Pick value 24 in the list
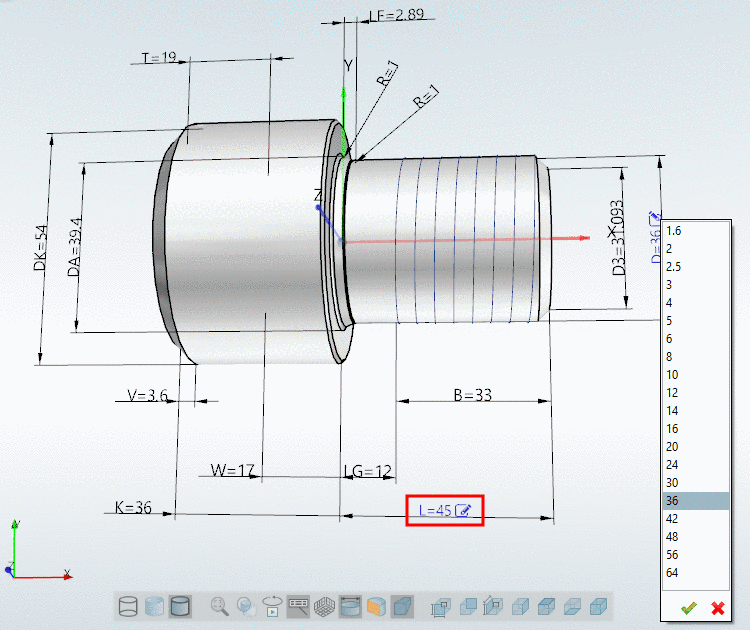750x630 pixels. [x=696, y=465]
